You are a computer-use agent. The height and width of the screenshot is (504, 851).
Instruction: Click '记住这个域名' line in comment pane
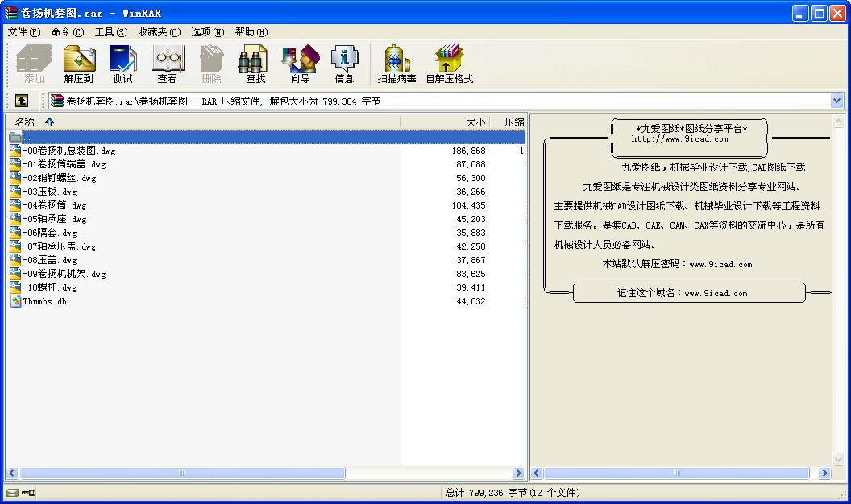pos(683,293)
